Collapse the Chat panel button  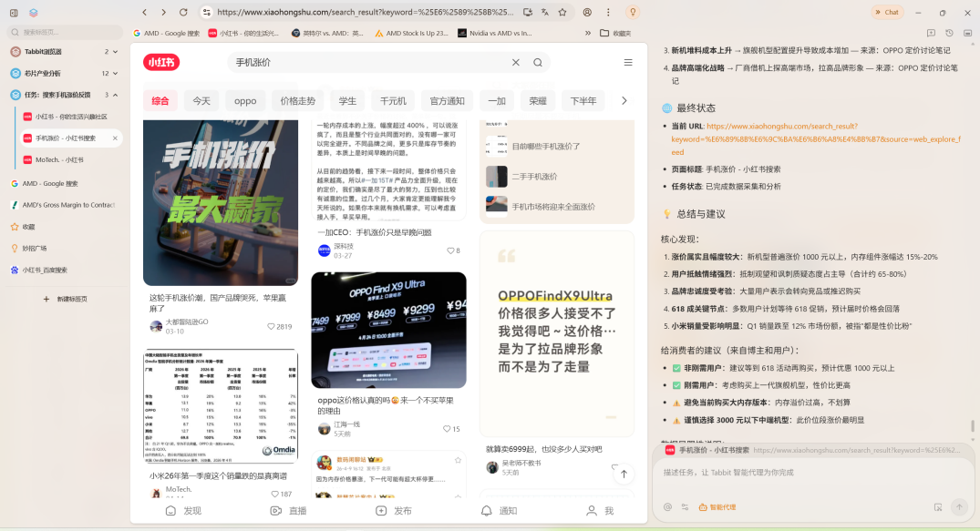(x=887, y=13)
